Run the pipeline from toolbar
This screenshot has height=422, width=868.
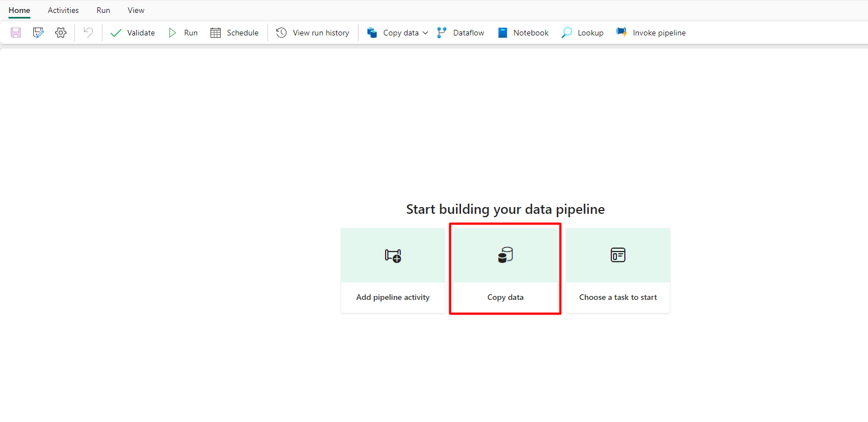pos(184,33)
